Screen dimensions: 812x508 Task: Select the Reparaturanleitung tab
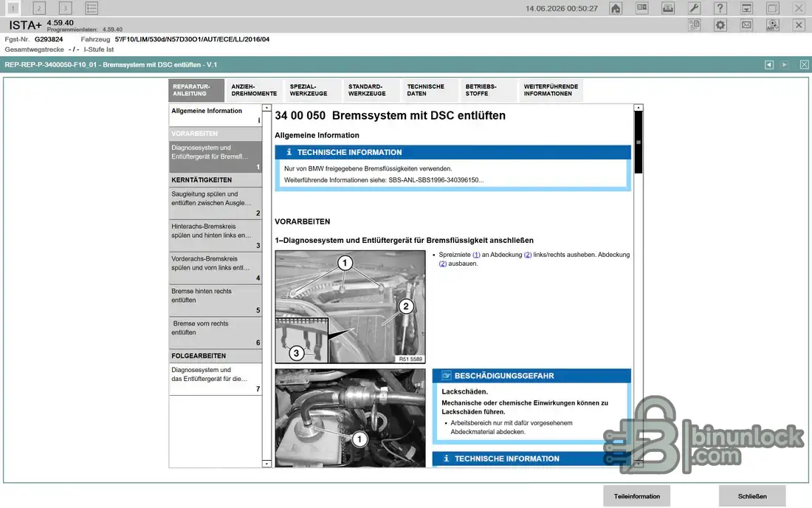point(196,90)
